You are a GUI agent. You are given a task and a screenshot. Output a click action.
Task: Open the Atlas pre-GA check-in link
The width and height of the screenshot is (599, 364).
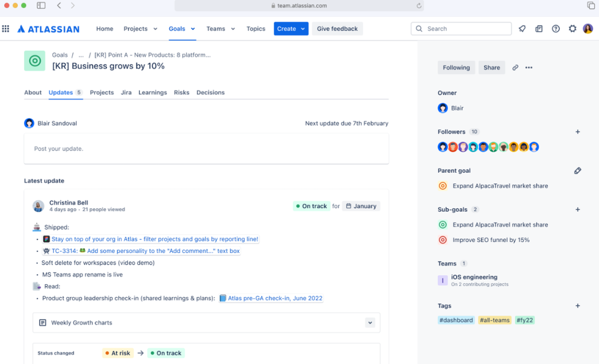274,298
